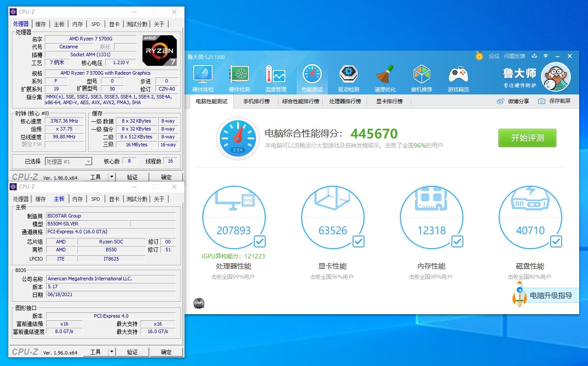588x366 pixels.
Task: Open 手机排行榜 tab in Ludashi
Action: pyautogui.click(x=257, y=101)
